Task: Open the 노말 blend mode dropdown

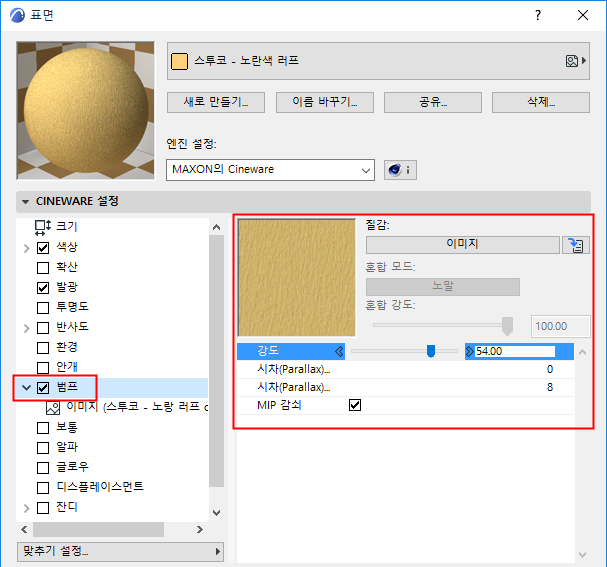Action: [x=443, y=286]
